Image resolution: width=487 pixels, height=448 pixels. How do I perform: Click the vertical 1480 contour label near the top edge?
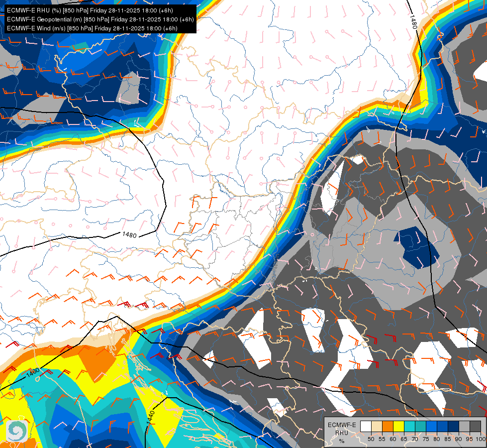[413, 22]
